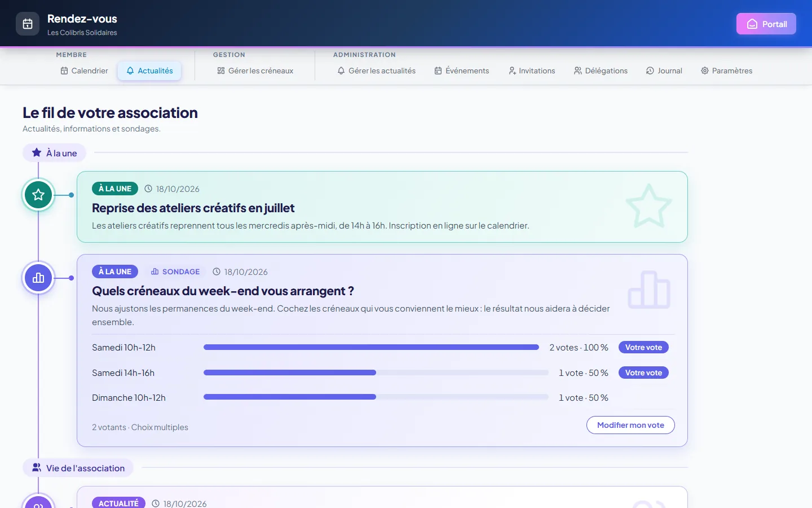Click the Rendez-vous calendar logo icon
Image resolution: width=812 pixels, height=508 pixels.
[x=28, y=24]
